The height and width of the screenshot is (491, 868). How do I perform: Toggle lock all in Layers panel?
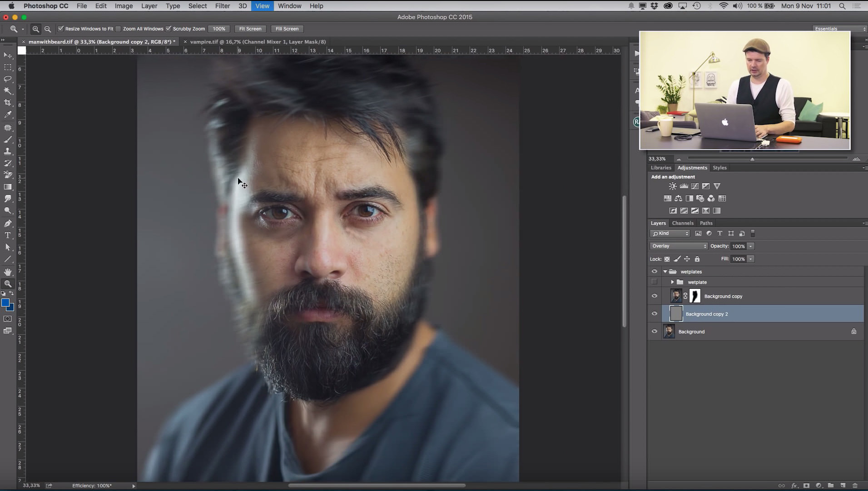697,259
